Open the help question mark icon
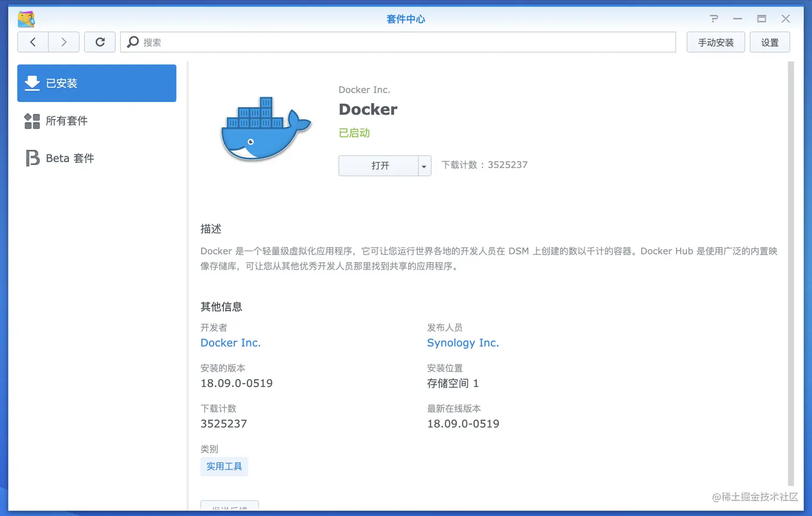This screenshot has height=516, width=812. pos(714,19)
